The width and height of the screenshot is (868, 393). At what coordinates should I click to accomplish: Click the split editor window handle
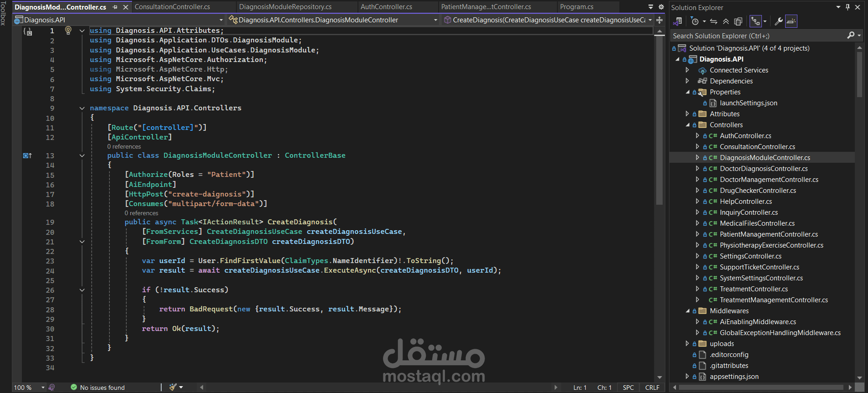659,20
